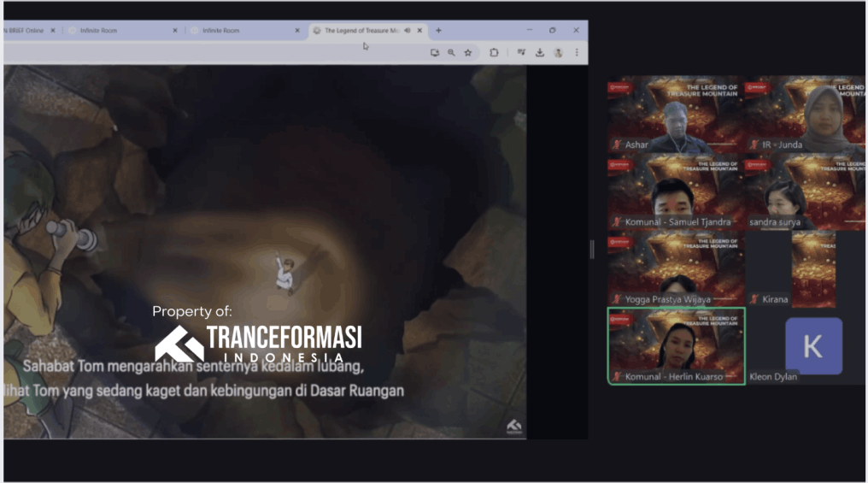Click the logo in video's bottom-right corner
The image size is (868, 483).
[513, 426]
